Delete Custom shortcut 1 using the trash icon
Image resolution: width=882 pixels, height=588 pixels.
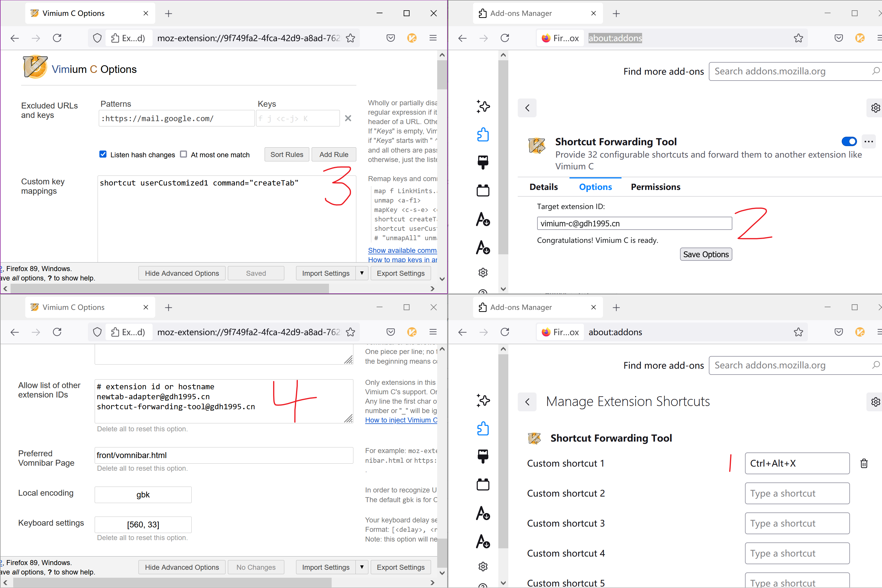coord(864,463)
